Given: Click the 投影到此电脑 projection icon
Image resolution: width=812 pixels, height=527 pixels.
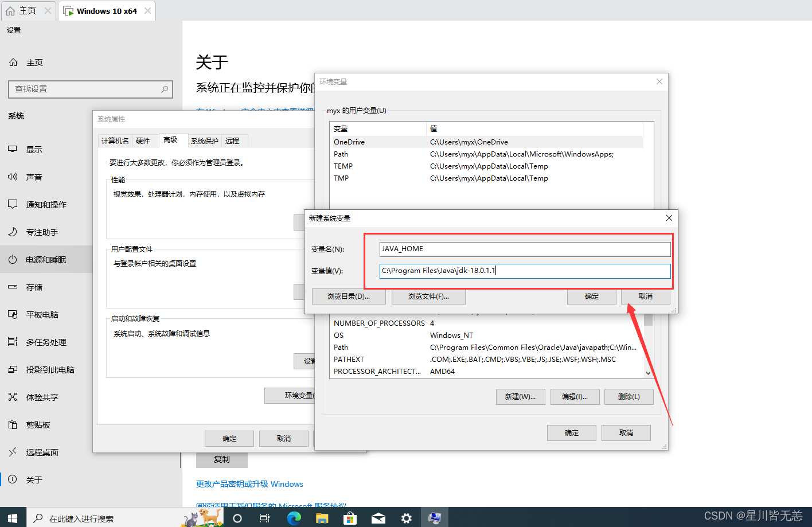Looking at the screenshot, I should tap(13, 369).
